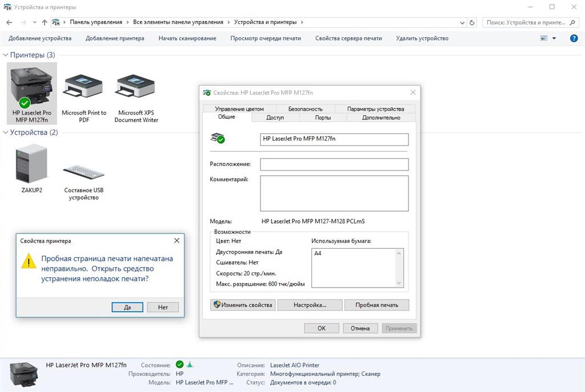The width and height of the screenshot is (585, 392).
Task: Click Нет in the Свойства принтера prompt
Action: 163,307
